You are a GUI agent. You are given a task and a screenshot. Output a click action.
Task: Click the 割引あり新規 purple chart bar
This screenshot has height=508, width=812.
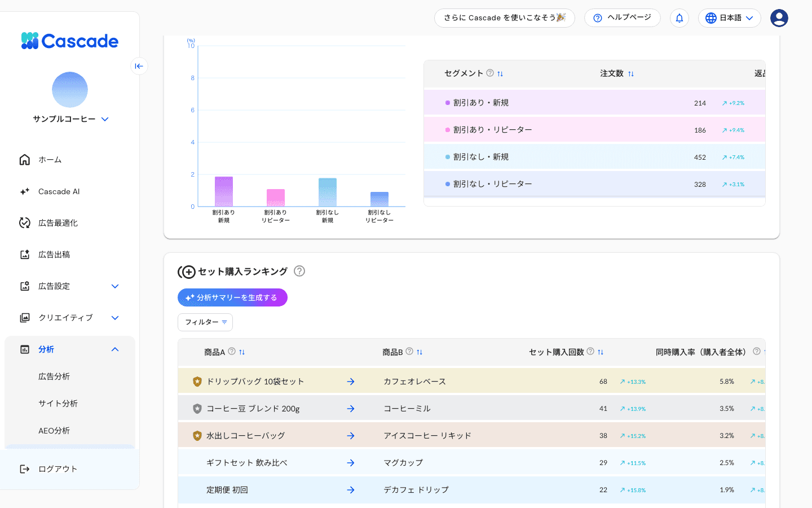(x=224, y=191)
